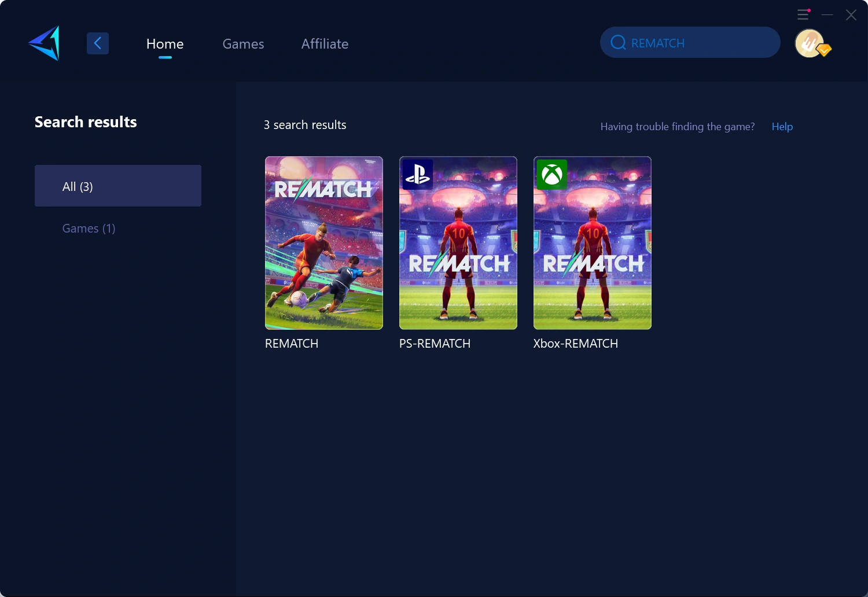Click the search magnifier icon
The height and width of the screenshot is (597, 868).
click(x=618, y=43)
